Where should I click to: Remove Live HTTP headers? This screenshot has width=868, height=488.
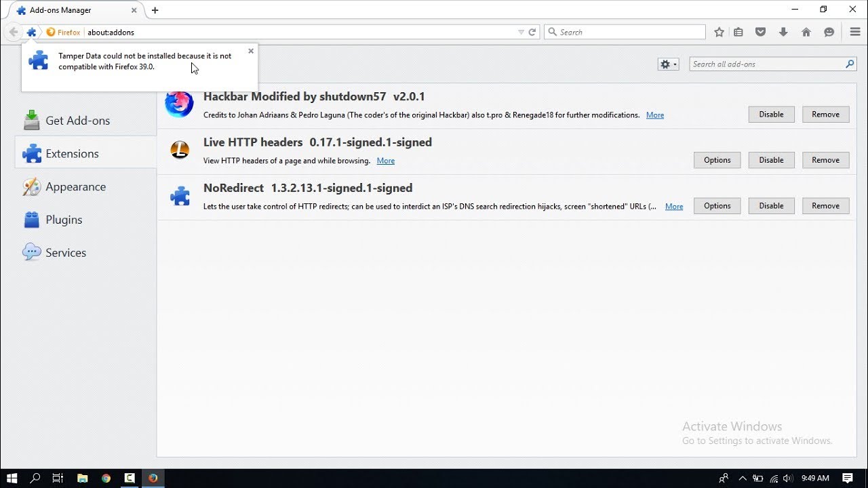[x=825, y=160]
